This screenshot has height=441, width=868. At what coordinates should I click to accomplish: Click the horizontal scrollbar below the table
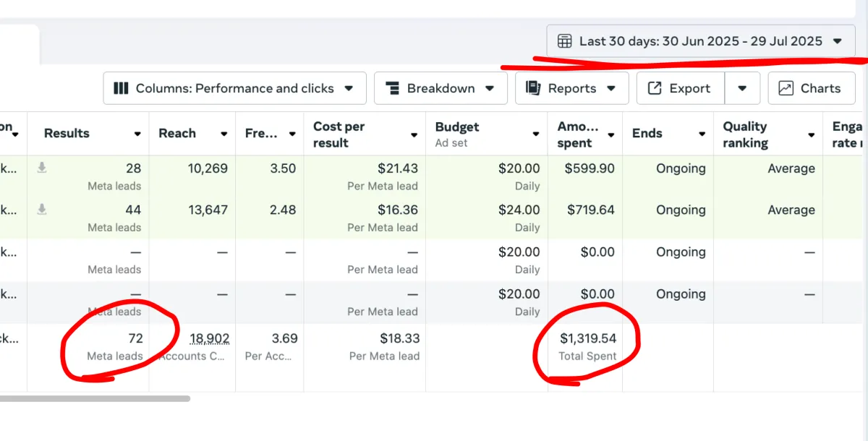[x=94, y=398]
